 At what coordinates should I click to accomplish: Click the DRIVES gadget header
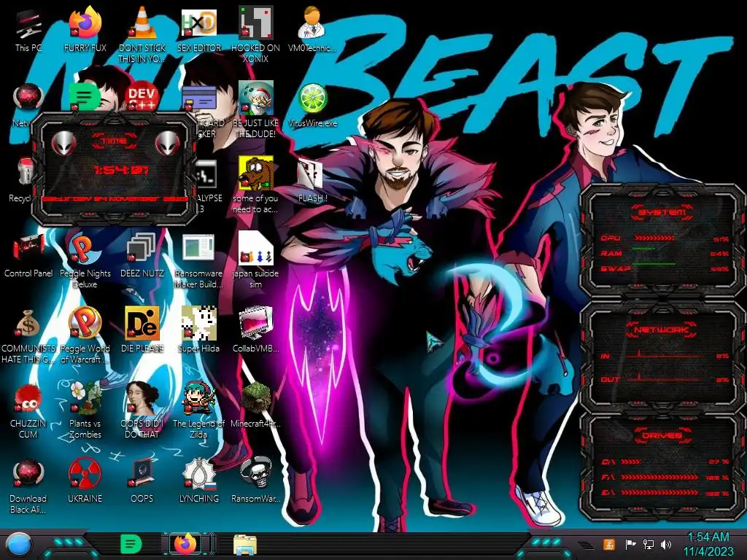(662, 435)
